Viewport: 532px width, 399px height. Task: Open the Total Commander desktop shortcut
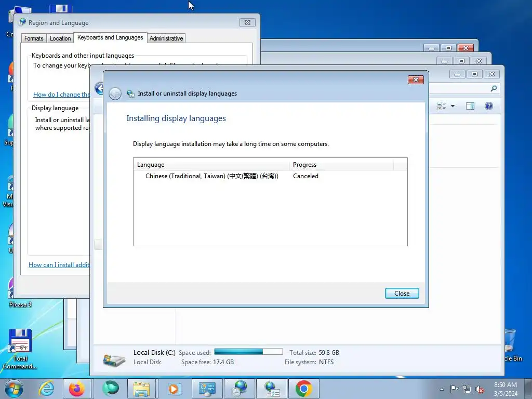click(x=20, y=349)
